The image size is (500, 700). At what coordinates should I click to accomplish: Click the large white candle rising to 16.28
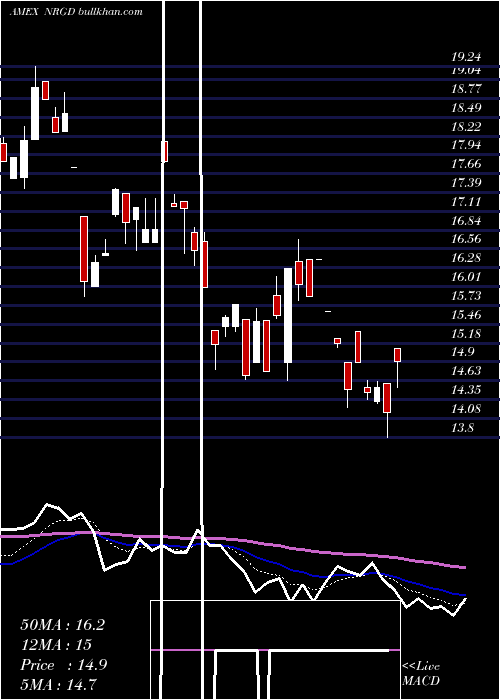(x=288, y=315)
